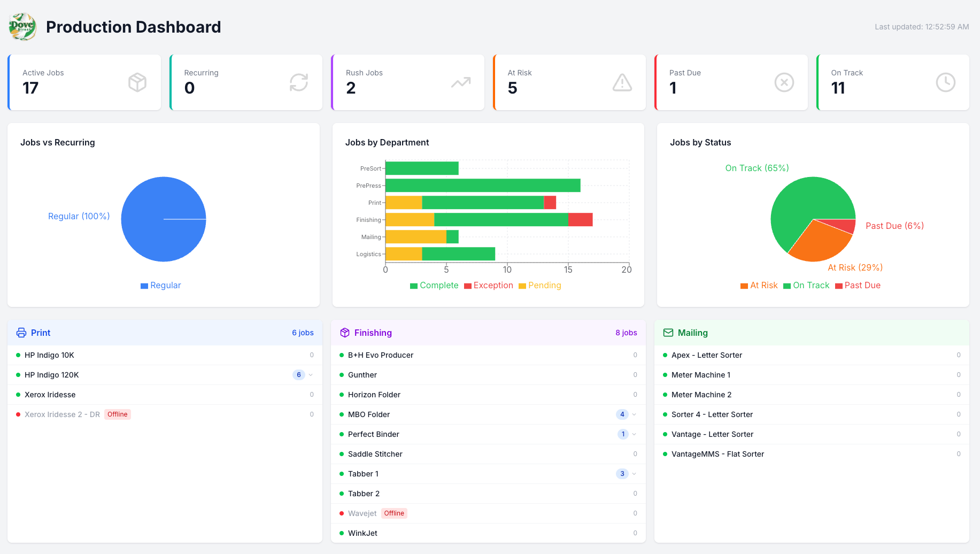Image resolution: width=980 pixels, height=554 pixels.
Task: Click the On Track clock icon
Action: (x=946, y=82)
